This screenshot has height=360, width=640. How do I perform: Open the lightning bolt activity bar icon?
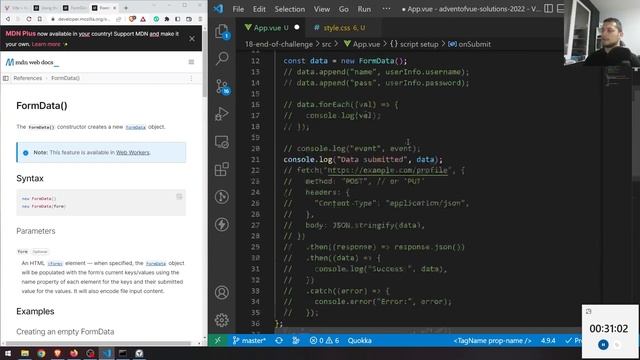click(x=222, y=224)
